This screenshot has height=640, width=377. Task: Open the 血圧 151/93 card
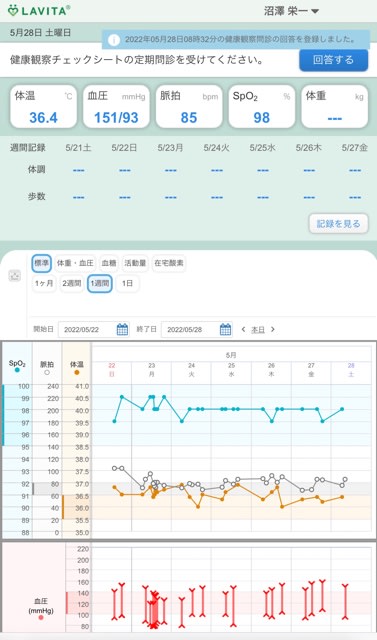[x=116, y=107]
